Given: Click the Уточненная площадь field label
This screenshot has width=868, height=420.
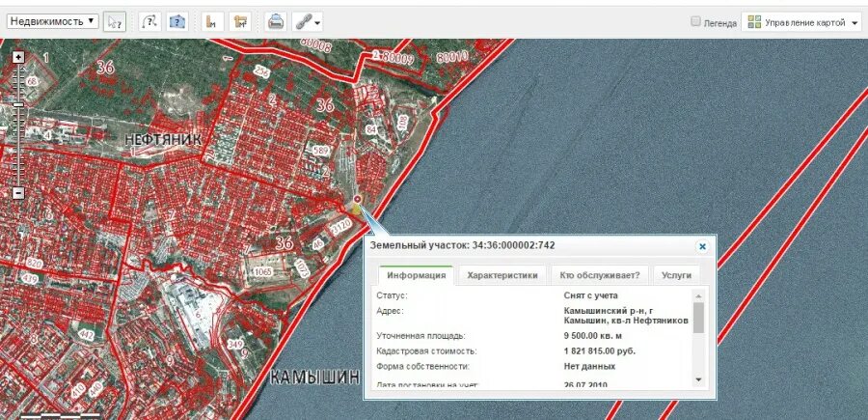Looking at the screenshot, I should 420,336.
